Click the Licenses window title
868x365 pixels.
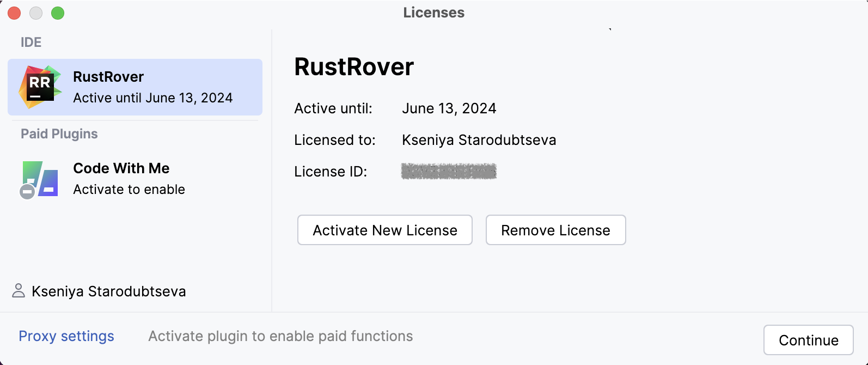[434, 13]
